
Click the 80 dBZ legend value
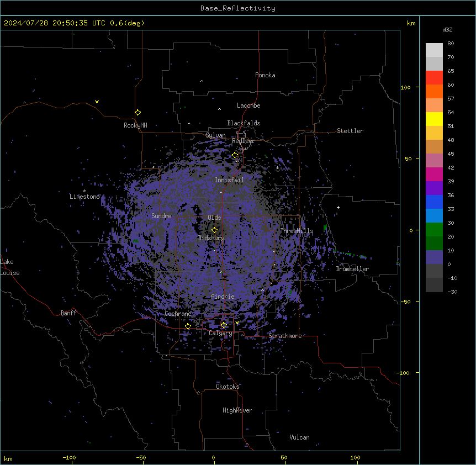[x=451, y=44]
